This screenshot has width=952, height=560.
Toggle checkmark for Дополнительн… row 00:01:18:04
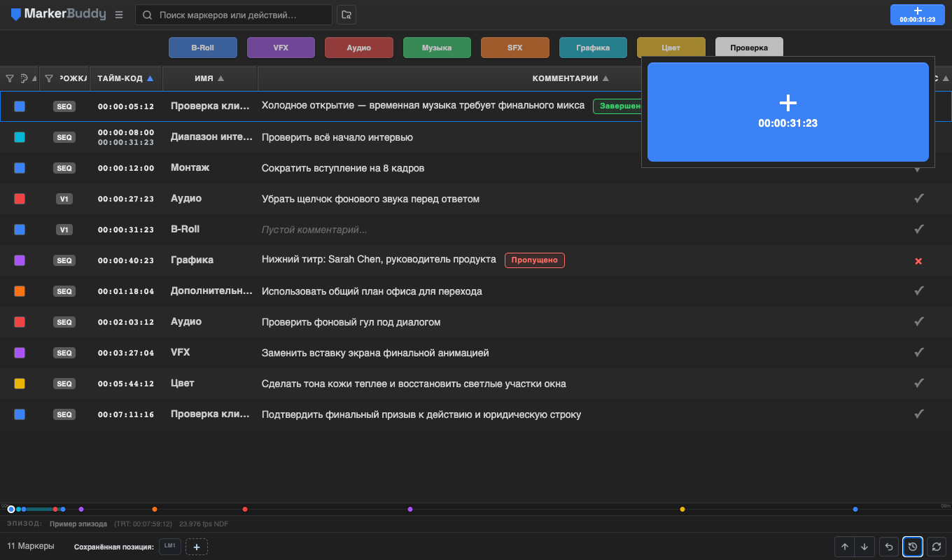919,291
